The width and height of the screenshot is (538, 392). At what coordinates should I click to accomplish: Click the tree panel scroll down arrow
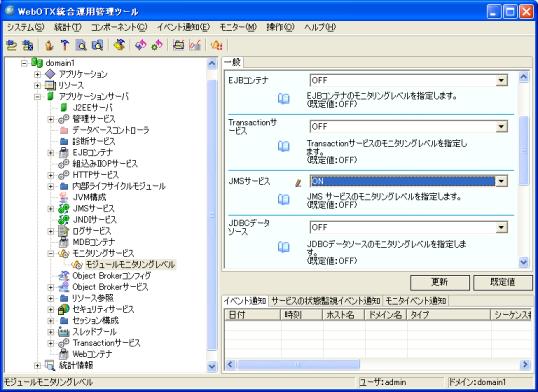(x=212, y=366)
